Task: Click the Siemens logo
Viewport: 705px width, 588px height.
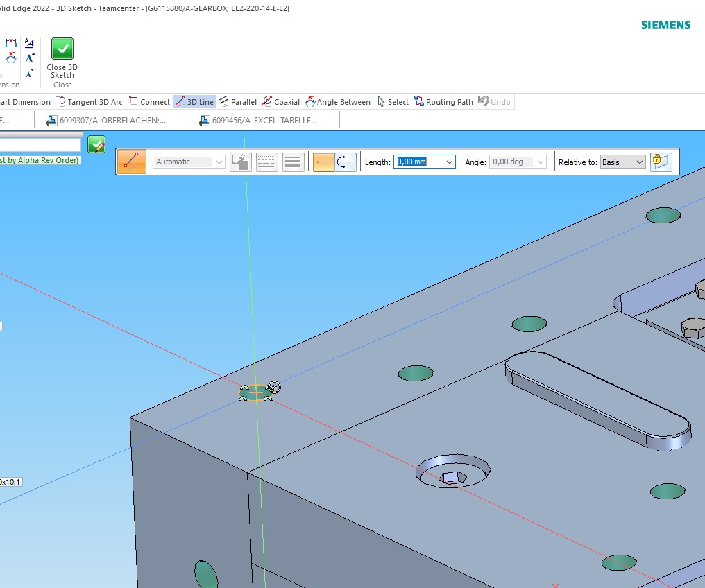Action: 666,25
